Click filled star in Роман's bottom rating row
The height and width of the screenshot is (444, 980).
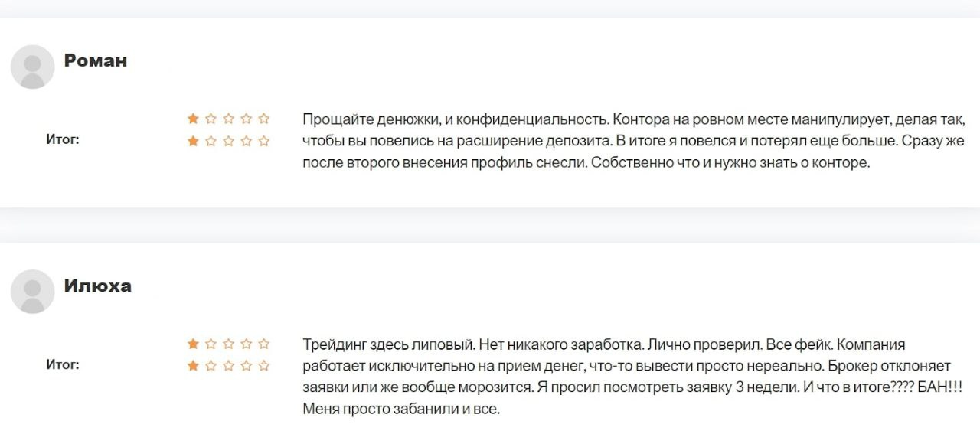(193, 141)
